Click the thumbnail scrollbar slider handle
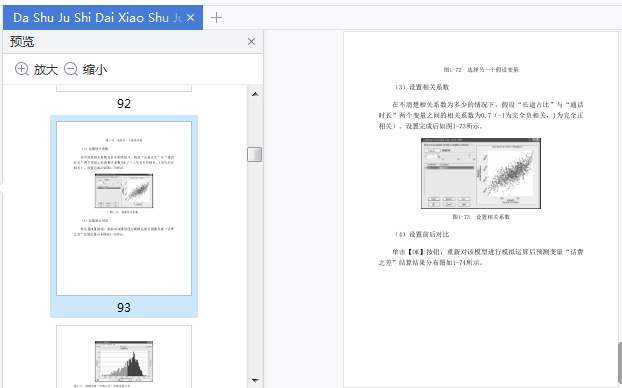Screen dimensions: 622x388 [x=254, y=154]
